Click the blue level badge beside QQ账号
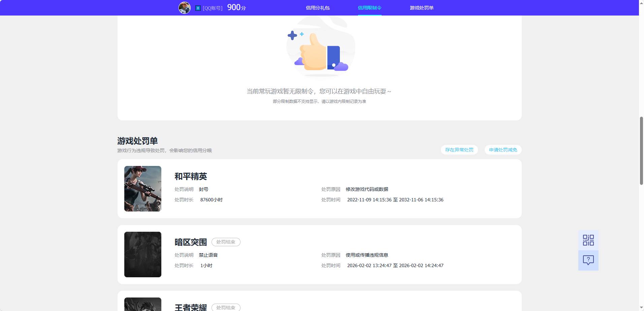Viewport: 644px width, 311px height. (x=198, y=8)
